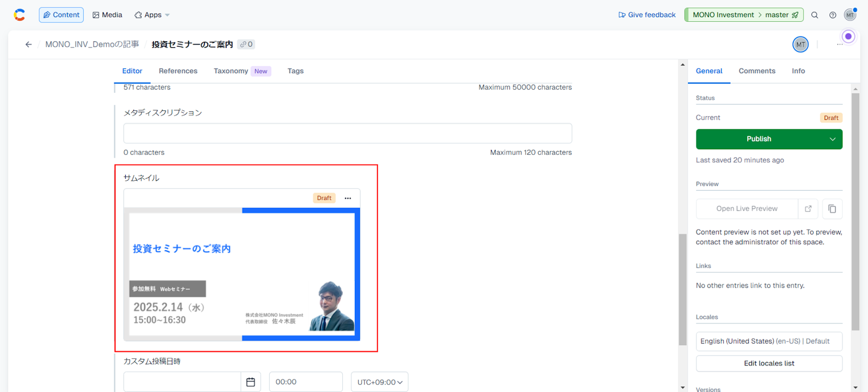The height and width of the screenshot is (392, 868).
Task: Open the Tags tab
Action: pos(296,71)
